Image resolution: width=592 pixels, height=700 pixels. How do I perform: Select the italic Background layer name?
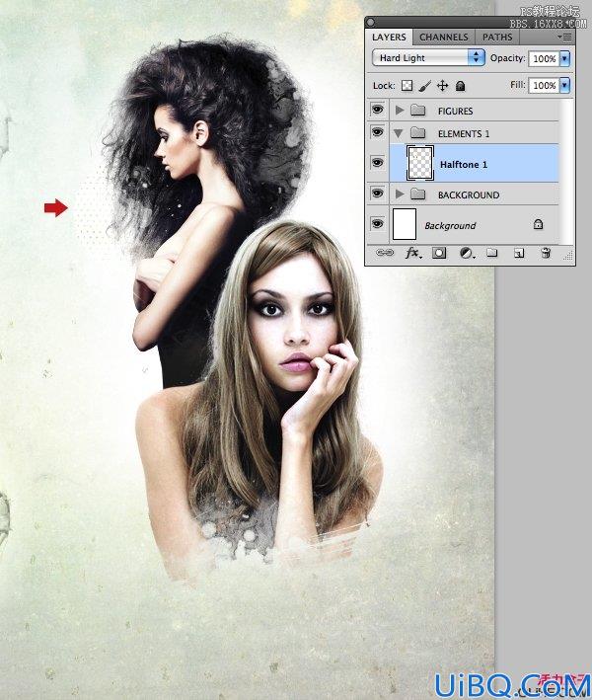pyautogui.click(x=450, y=226)
